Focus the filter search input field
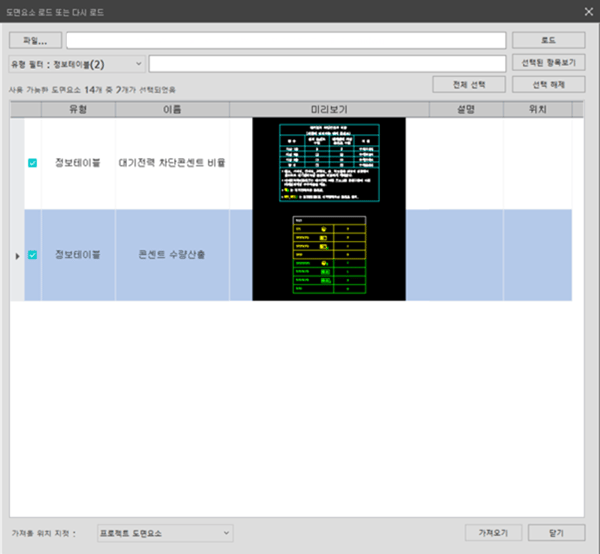 coord(328,64)
